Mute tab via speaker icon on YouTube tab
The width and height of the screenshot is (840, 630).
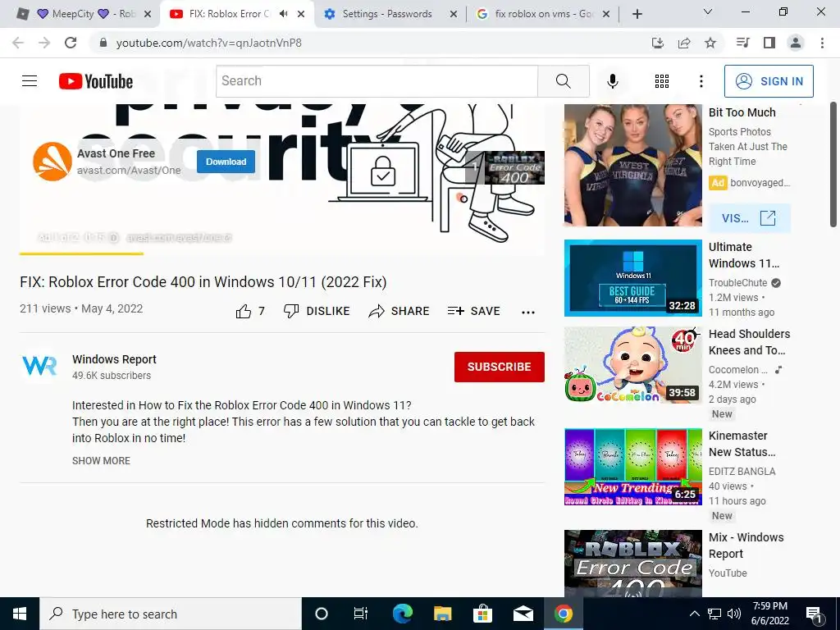(x=283, y=14)
